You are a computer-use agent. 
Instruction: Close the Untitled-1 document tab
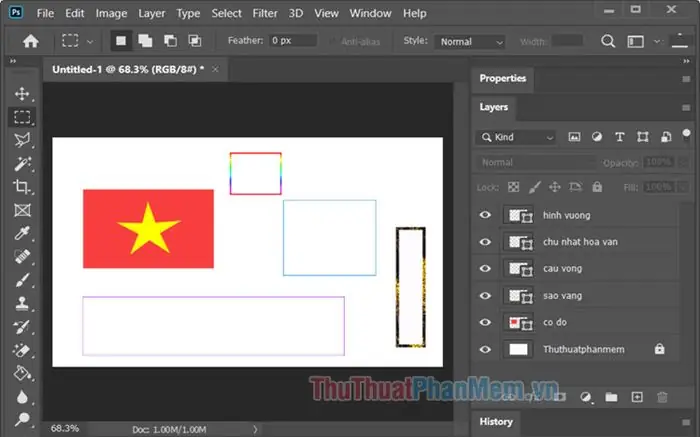215,69
